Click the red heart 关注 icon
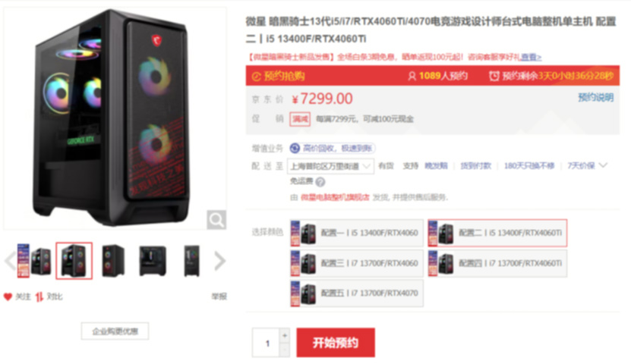Image resolution: width=631 pixels, height=364 pixels. click(8, 297)
